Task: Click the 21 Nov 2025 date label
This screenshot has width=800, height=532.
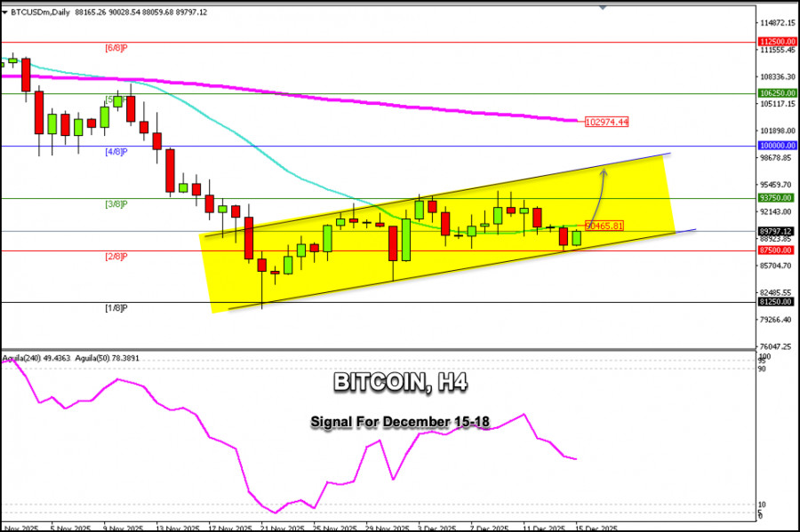Action: (283, 528)
